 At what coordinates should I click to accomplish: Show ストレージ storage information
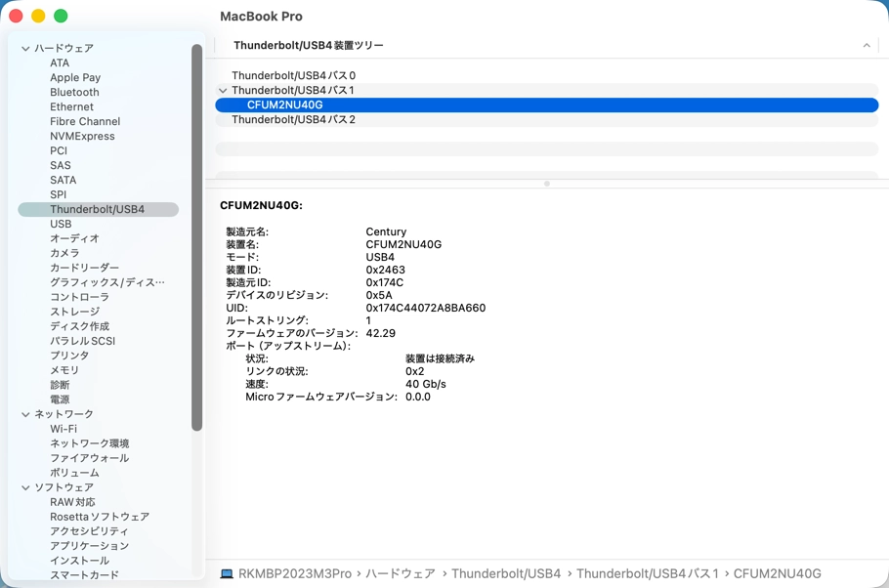74,312
